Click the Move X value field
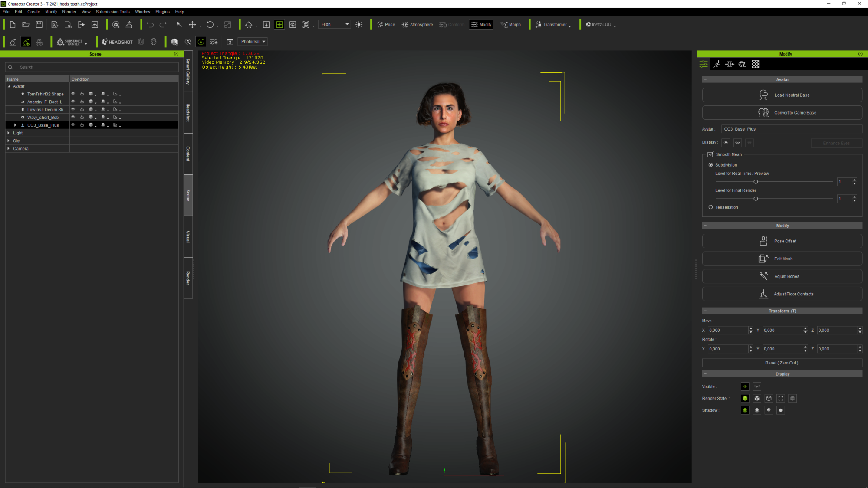868x488 pixels. (x=728, y=331)
